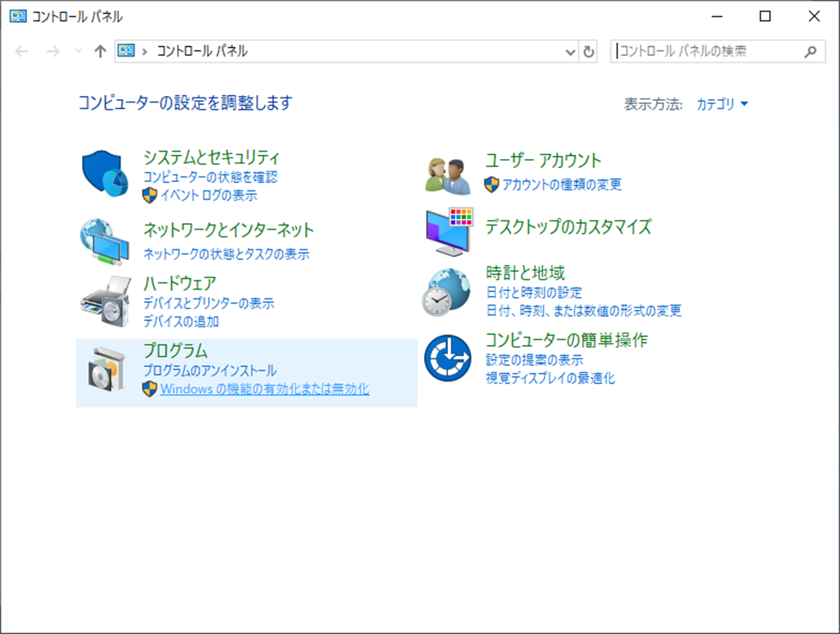Open recent locations dropdown arrow
Viewport: 840px width, 634px height.
[79, 52]
